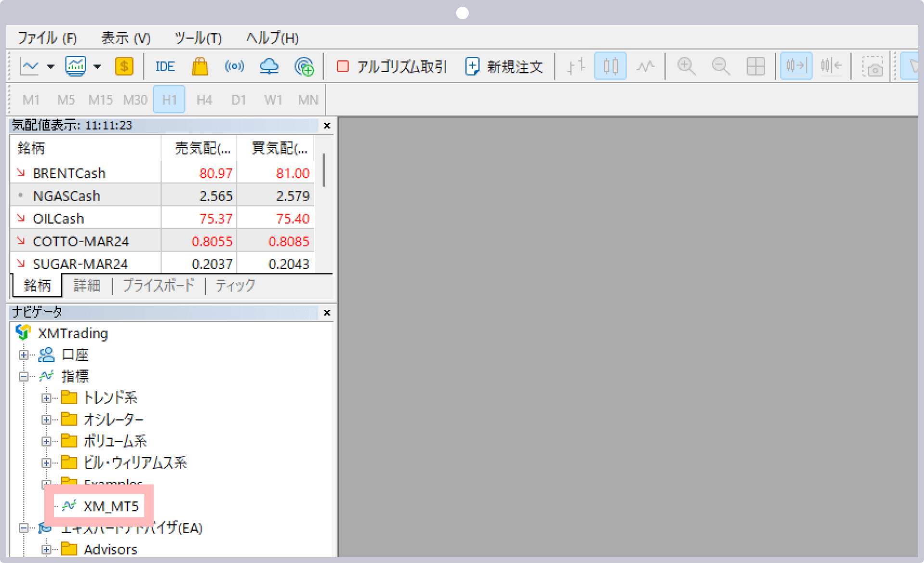Screen dimensions: 924x563
Task: Switch to the 詳細 tab
Action: pyautogui.click(x=87, y=285)
